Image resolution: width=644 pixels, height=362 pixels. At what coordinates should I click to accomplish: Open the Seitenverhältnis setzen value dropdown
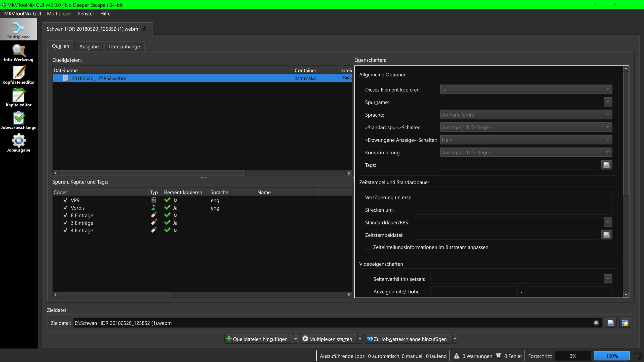point(608,279)
